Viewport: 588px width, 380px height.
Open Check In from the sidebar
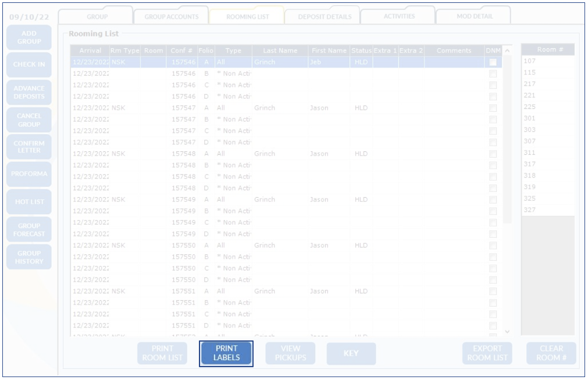[x=29, y=65]
